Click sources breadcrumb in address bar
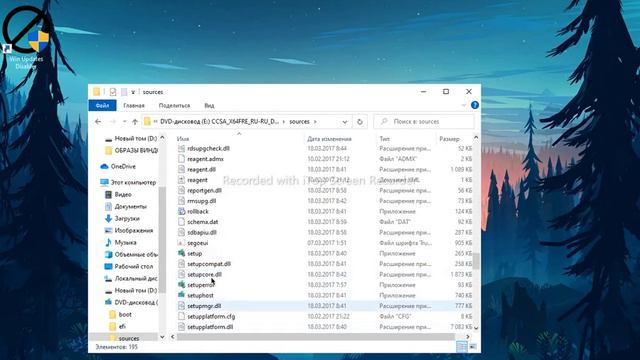Screen dimensions: 640x360 [x=300, y=122]
